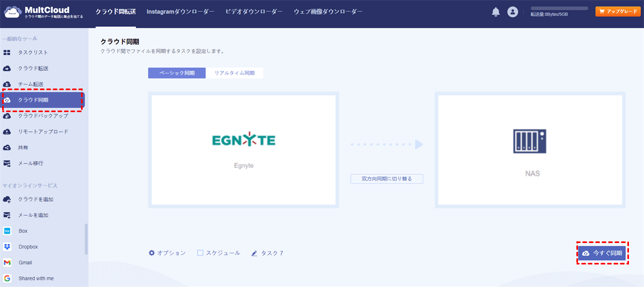Click the クラウドを追加 icon

click(x=7, y=200)
